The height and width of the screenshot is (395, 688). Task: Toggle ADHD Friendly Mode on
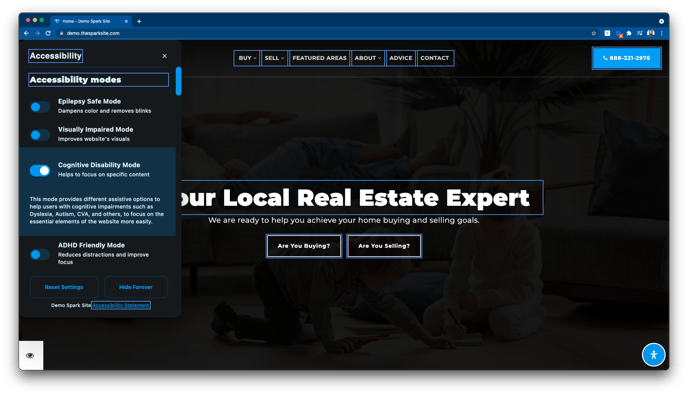click(x=40, y=254)
